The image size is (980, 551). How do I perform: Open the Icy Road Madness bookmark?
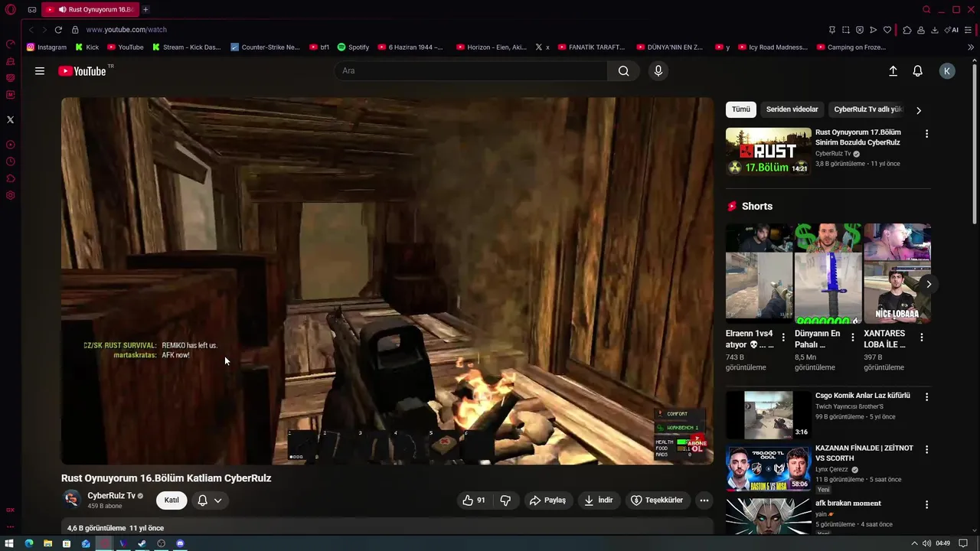point(772,47)
